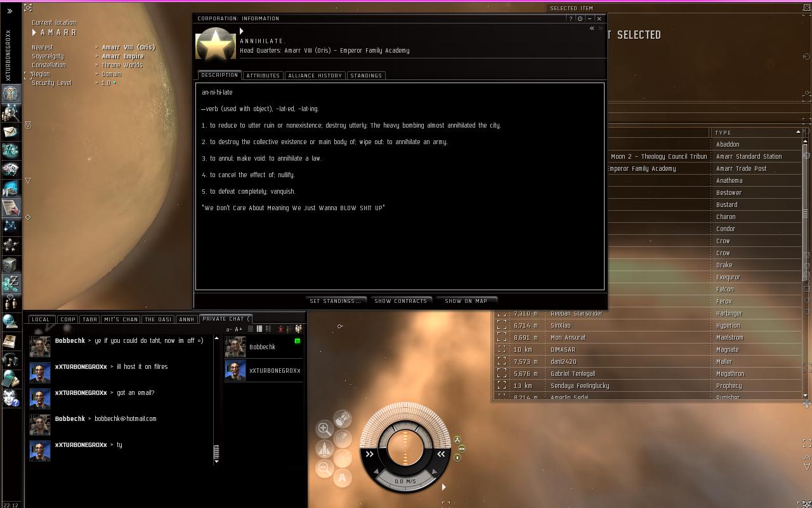
Task: Expand the left » panel of the HUD
Action: pyautogui.click(x=370, y=454)
